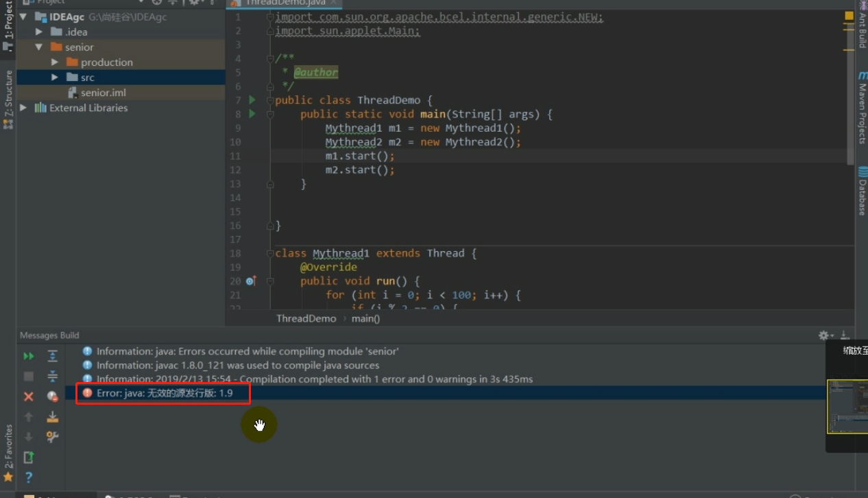
Task: Run main method gutter arrow line 8
Action: 252,114
